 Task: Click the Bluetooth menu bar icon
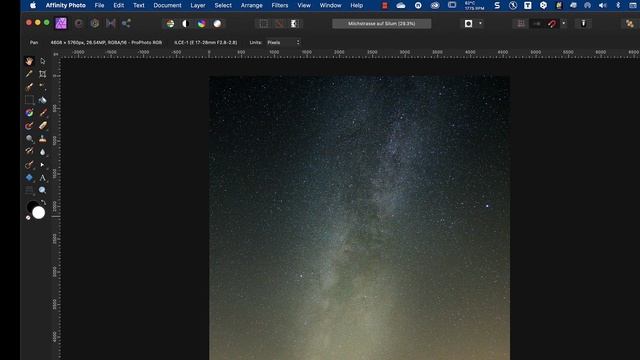pyautogui.click(x=618, y=5)
